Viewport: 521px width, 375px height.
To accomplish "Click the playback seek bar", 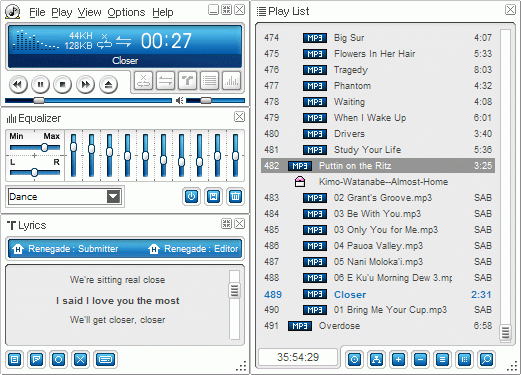I will pyautogui.click(x=88, y=100).
